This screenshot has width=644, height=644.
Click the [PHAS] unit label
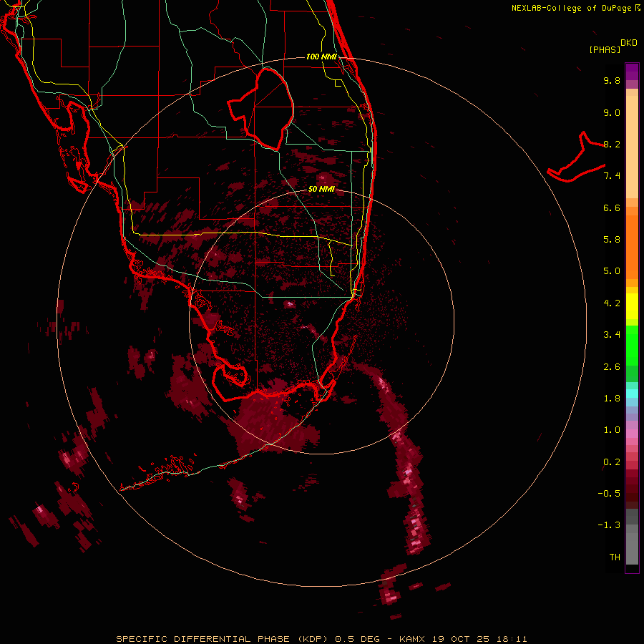[x=605, y=50]
